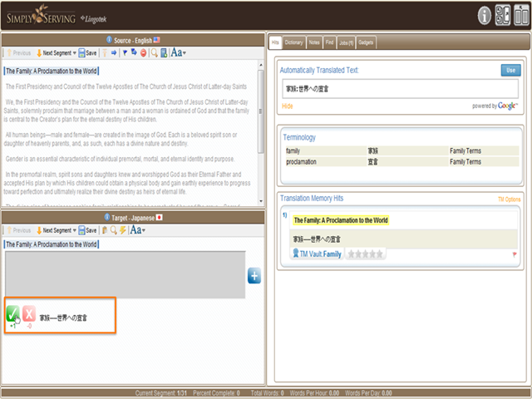This screenshot has height=399, width=532.
Task: Rate the TM hit with the fifth star
Action: point(379,254)
